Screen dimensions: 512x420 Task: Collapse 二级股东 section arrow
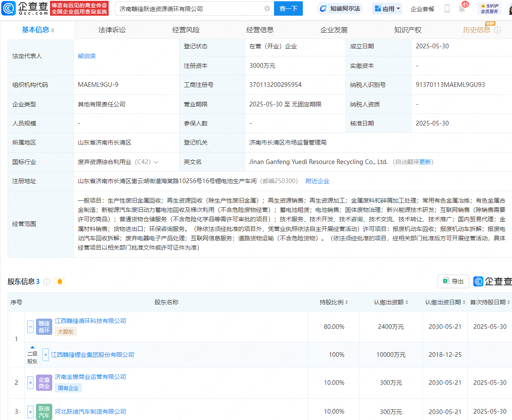[x=32, y=348]
